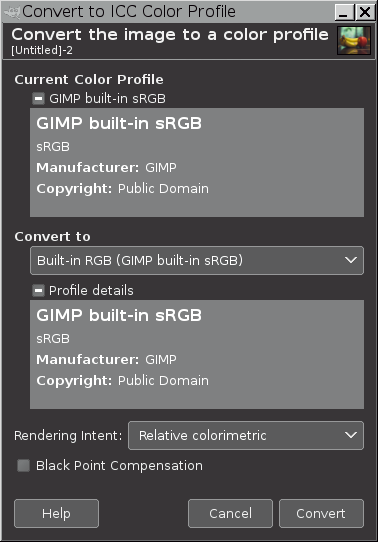Confirm with the Convert button
This screenshot has width=378, height=542.
click(x=321, y=513)
